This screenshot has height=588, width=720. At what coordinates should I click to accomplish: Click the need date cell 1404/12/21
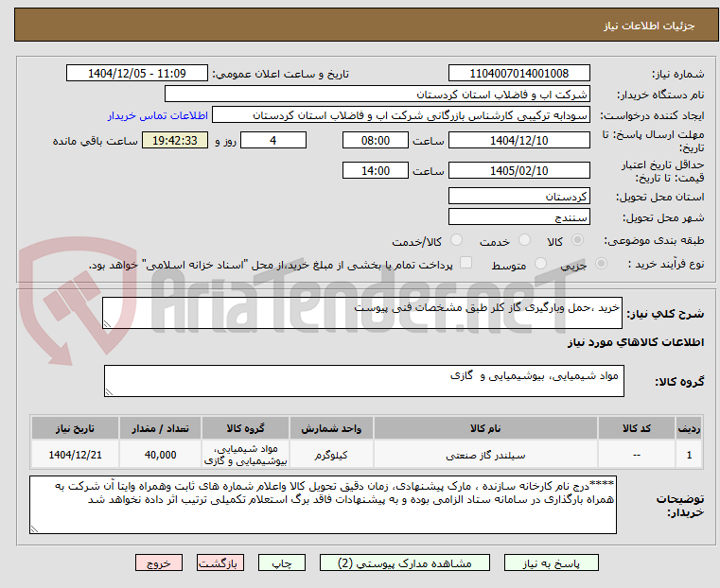pos(76,455)
